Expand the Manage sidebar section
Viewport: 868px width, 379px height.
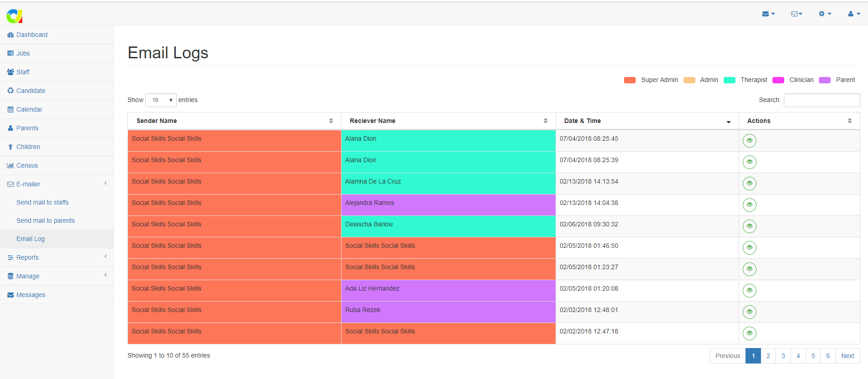(28, 276)
